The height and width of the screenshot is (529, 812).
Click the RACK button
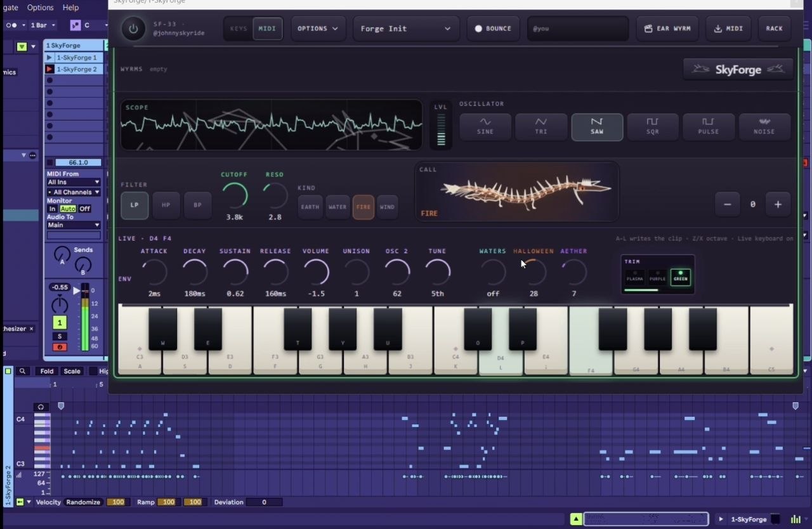tap(774, 29)
